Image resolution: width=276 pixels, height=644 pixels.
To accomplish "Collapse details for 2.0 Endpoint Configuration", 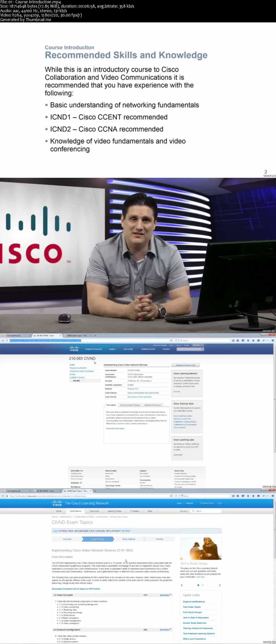I will [164, 630].
